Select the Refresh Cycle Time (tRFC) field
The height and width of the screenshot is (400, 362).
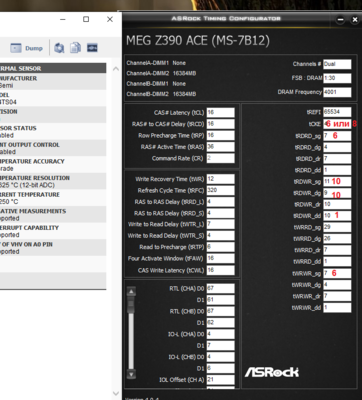(220, 190)
